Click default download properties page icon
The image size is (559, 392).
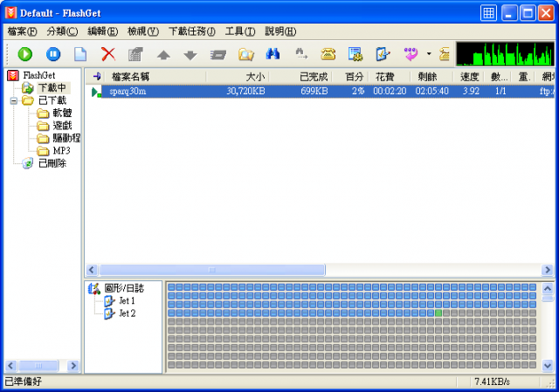point(383,54)
